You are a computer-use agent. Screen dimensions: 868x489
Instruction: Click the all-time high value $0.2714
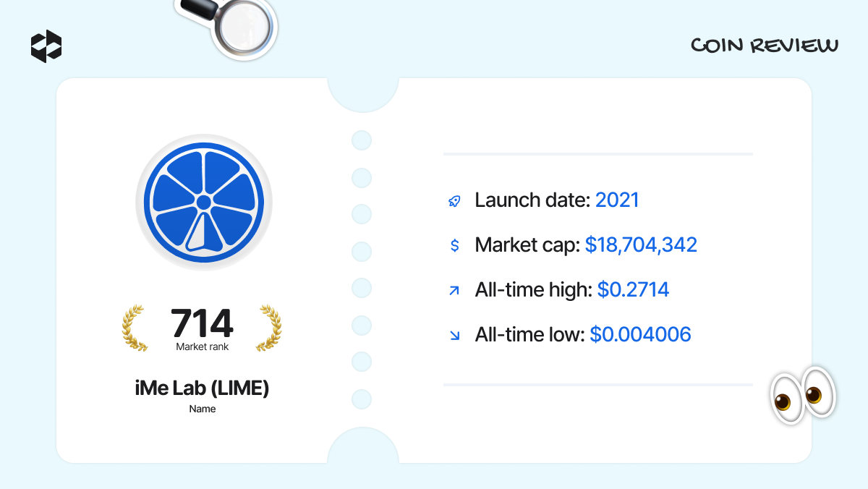coord(633,290)
